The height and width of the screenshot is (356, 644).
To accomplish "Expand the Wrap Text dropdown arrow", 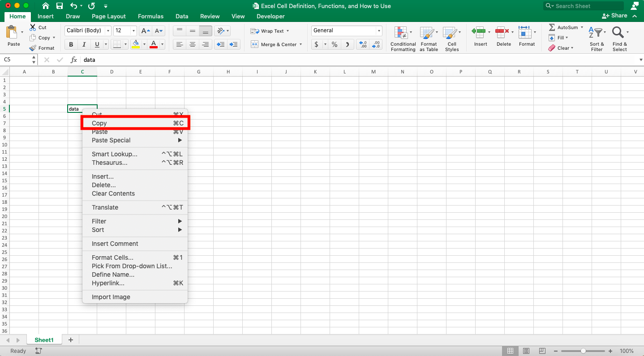I will point(288,31).
